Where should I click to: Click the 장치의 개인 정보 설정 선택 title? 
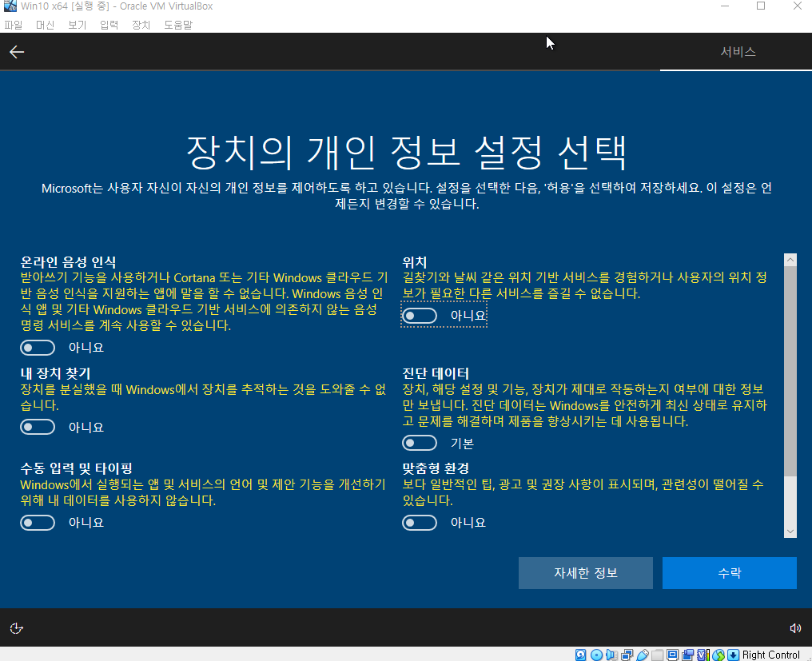[406, 153]
